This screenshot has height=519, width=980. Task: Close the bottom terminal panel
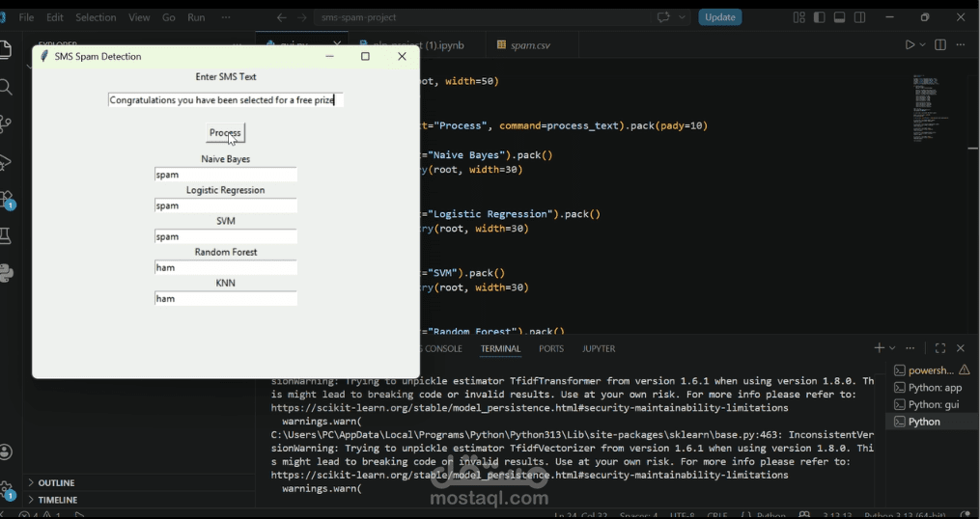click(961, 348)
